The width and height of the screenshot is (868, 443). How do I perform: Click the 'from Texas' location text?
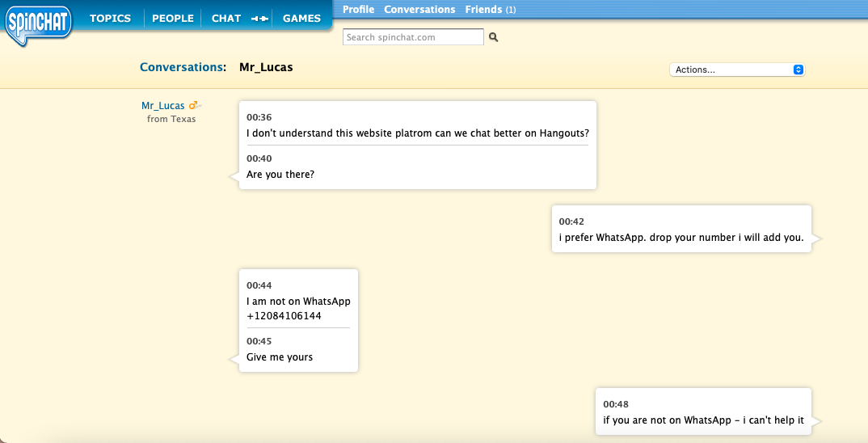(x=171, y=119)
